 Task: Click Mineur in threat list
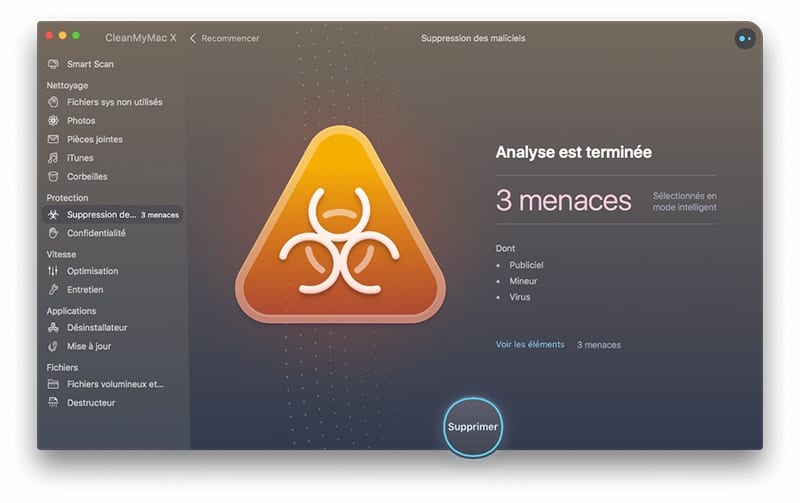click(x=523, y=281)
